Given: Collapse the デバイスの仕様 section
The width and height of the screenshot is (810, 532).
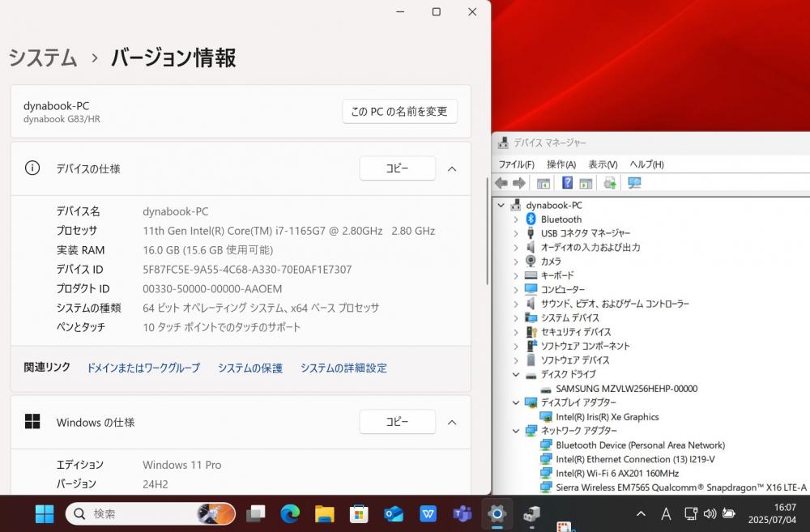Looking at the screenshot, I should click(452, 169).
